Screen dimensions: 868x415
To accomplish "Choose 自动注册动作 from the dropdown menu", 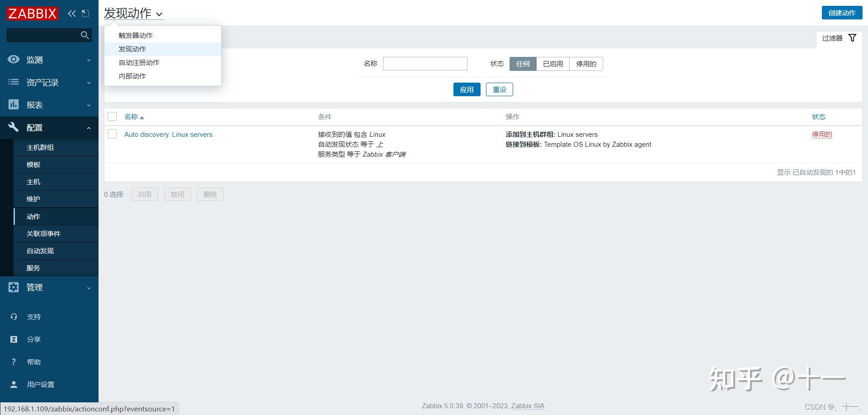I will point(139,62).
